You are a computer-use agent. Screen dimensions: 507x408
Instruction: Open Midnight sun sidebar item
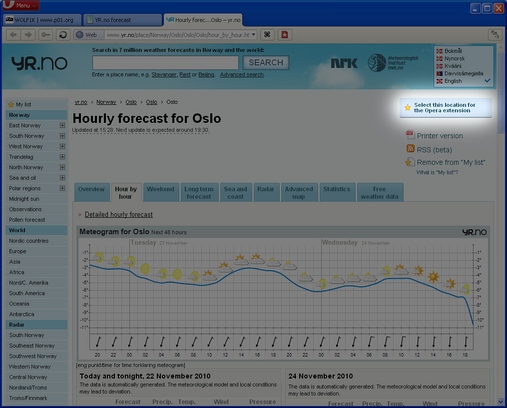[37, 199]
